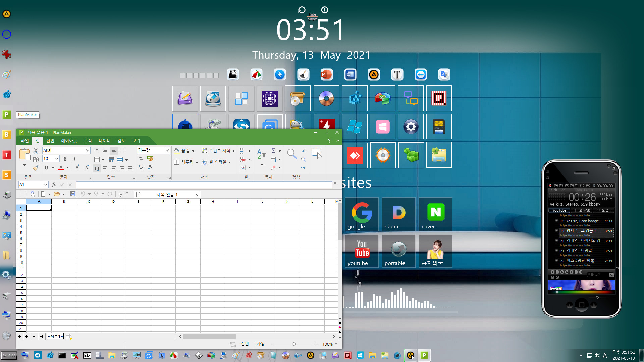Viewport: 644px width, 362px height.
Task: Open the 파일 menu tab
Action: click(25, 141)
